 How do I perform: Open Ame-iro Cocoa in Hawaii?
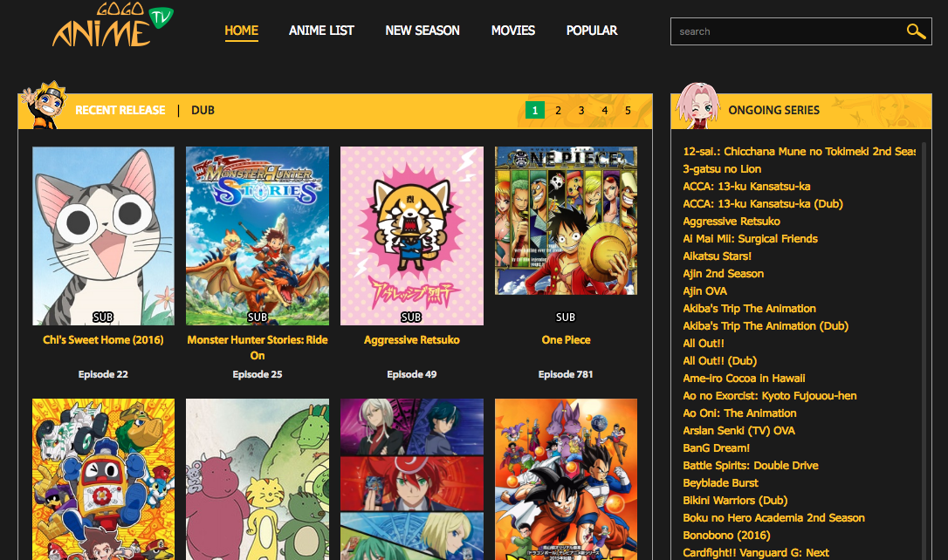(x=745, y=379)
